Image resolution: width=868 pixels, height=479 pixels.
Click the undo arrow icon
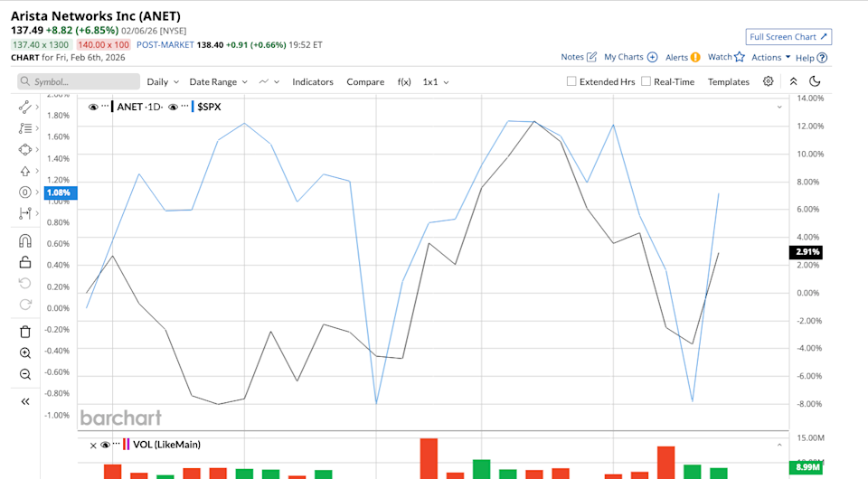[25, 283]
